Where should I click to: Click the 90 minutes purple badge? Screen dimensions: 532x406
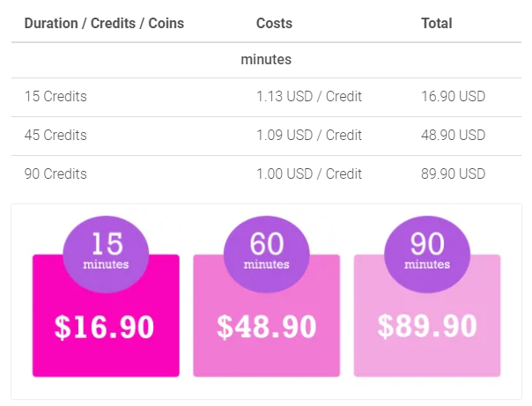coord(427,255)
